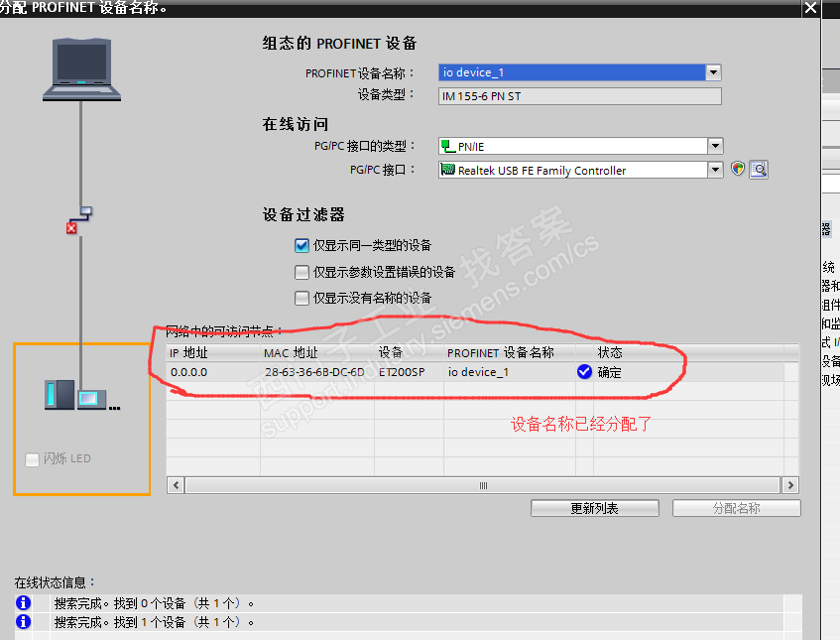The width and height of the screenshot is (840, 640).
Task: Open PG/PC 接口的类型 dropdown arrow
Action: pos(715,146)
